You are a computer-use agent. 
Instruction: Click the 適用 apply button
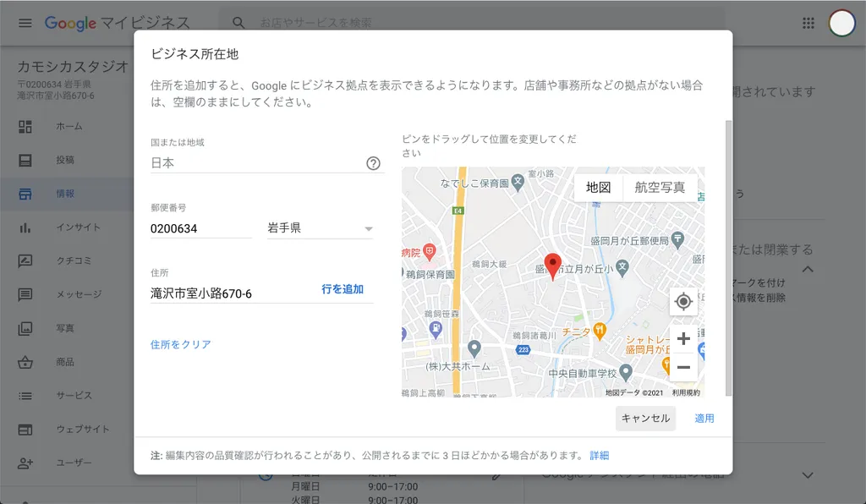704,419
